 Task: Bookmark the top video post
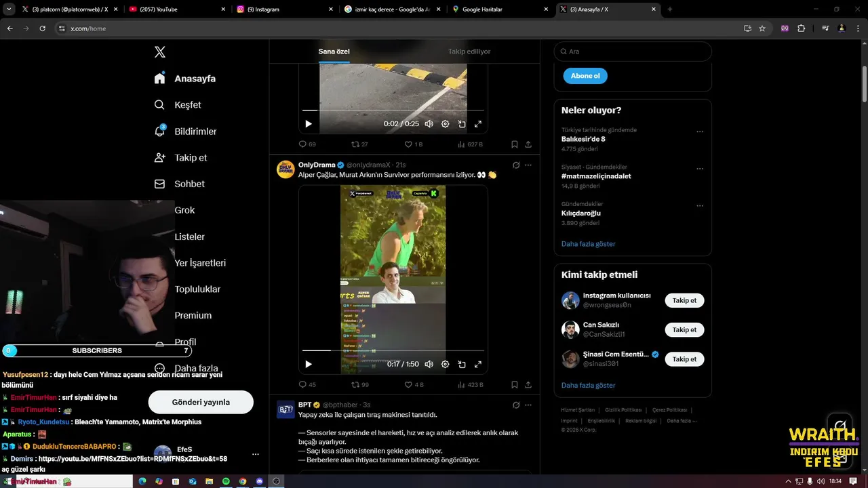[x=515, y=144]
